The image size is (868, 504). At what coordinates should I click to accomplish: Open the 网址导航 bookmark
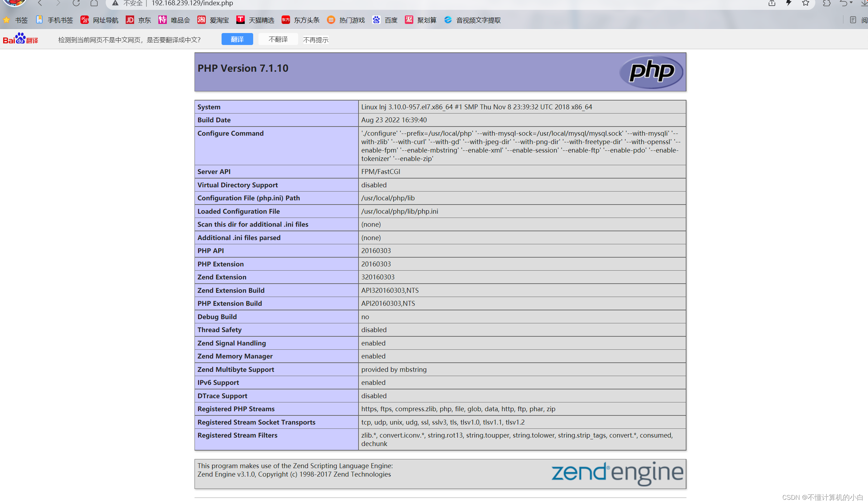pyautogui.click(x=99, y=20)
